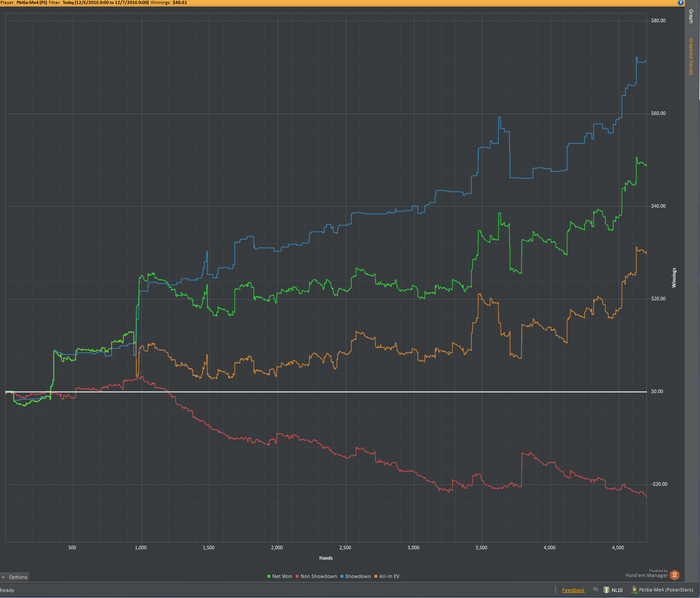The width and height of the screenshot is (700, 598).
Task: Click the 4,000 hands axis label
Action: (550, 548)
